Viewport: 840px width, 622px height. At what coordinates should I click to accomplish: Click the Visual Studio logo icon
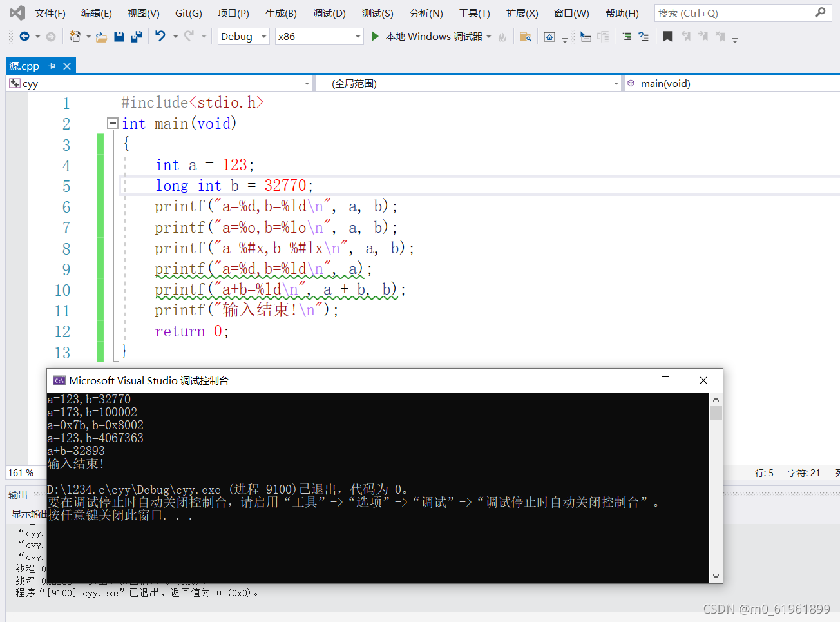click(17, 13)
